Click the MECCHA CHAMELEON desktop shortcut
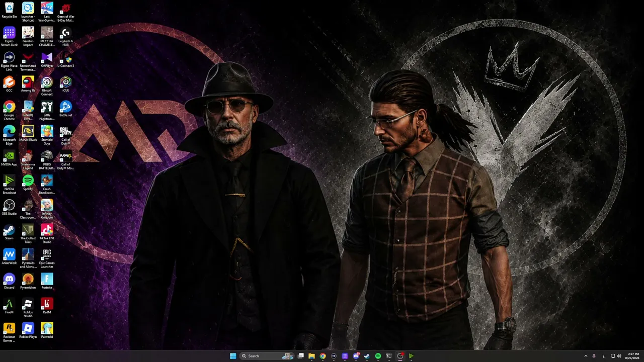This screenshot has height=362, width=644. [47, 37]
